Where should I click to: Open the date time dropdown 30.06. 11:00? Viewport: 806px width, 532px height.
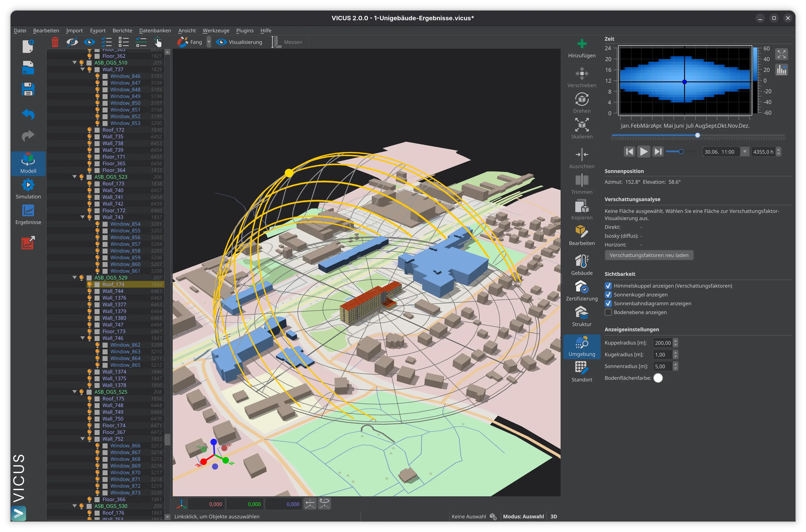click(x=744, y=152)
